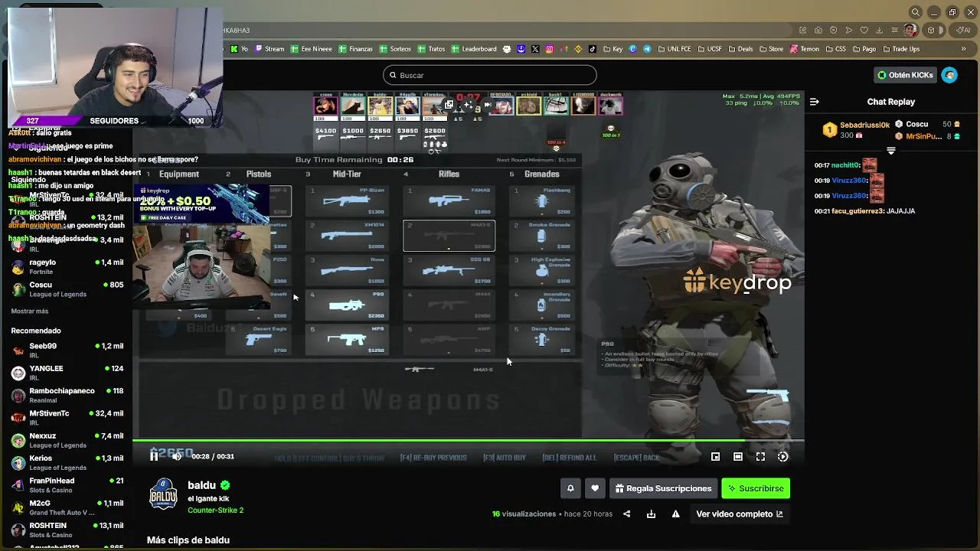Open video player settings gear

pyautogui.click(x=782, y=456)
